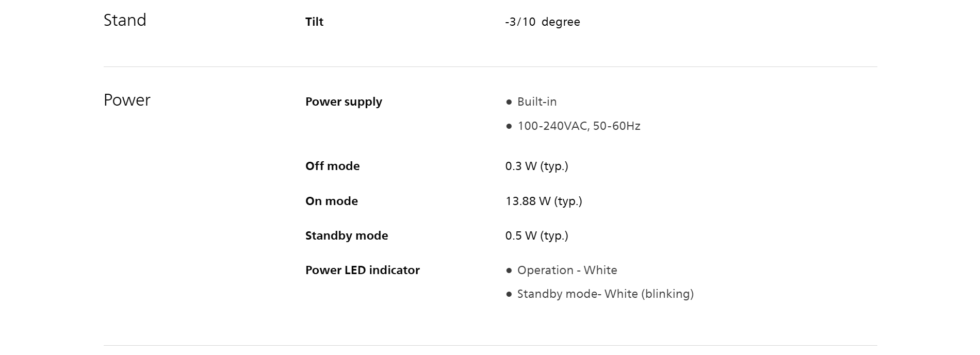The image size is (980, 355).
Task: Click the bullet before Built-in
Action: (x=509, y=102)
